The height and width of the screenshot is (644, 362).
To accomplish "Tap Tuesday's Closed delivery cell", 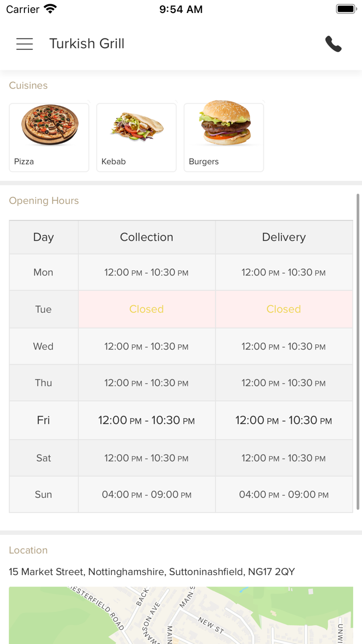I will (284, 309).
